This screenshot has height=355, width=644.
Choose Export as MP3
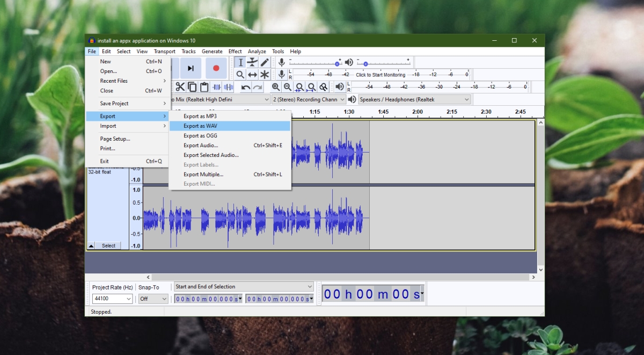coord(230,116)
